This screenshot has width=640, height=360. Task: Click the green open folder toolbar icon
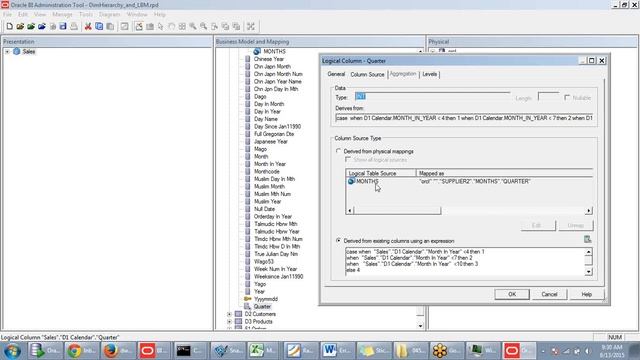(31, 27)
